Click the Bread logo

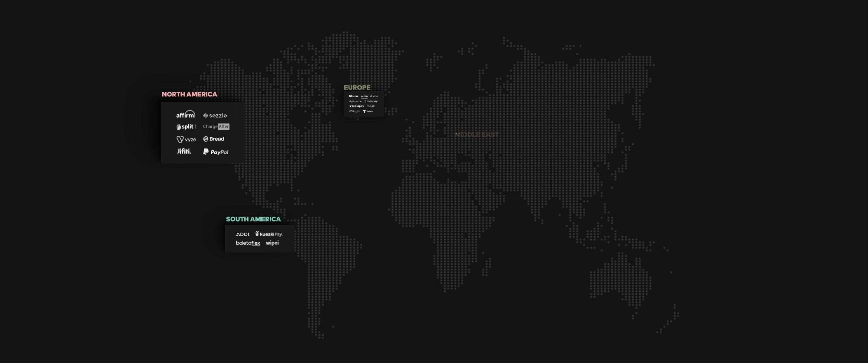click(214, 139)
